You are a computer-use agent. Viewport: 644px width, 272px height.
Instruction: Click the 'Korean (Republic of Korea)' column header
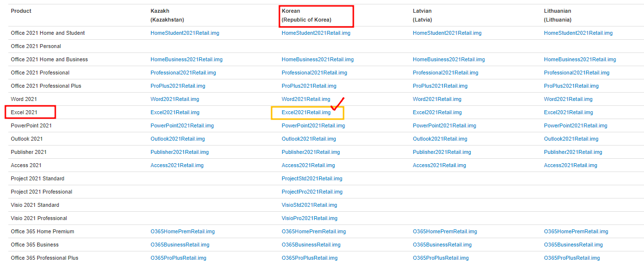tap(306, 15)
